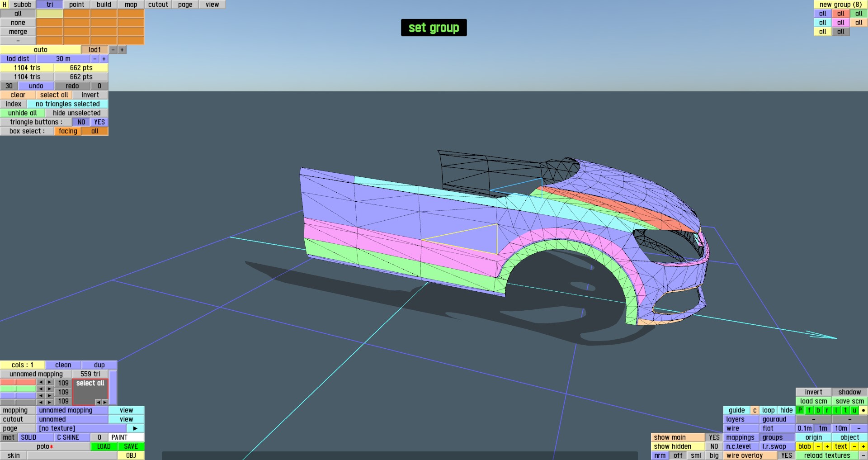
Task: Click the 'no triangles selected' status
Action: [x=68, y=104]
